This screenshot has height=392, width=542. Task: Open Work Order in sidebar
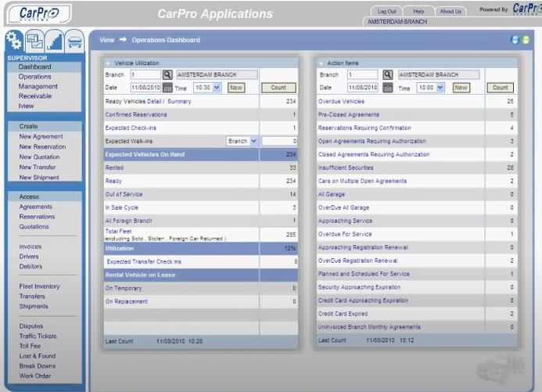tap(35, 376)
